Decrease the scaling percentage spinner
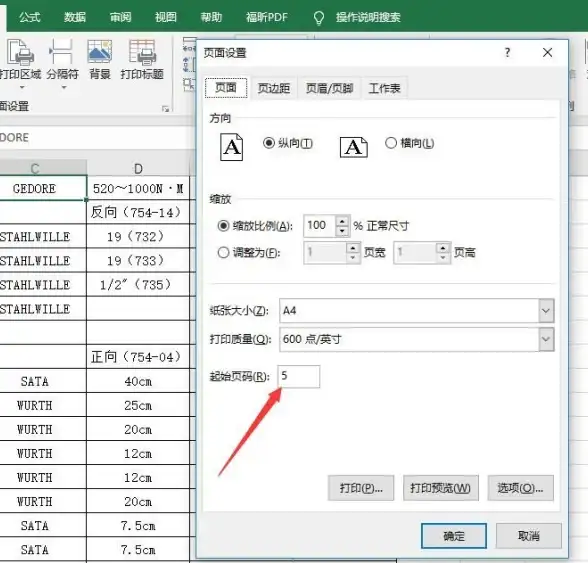The width and height of the screenshot is (588, 563). pos(342,231)
